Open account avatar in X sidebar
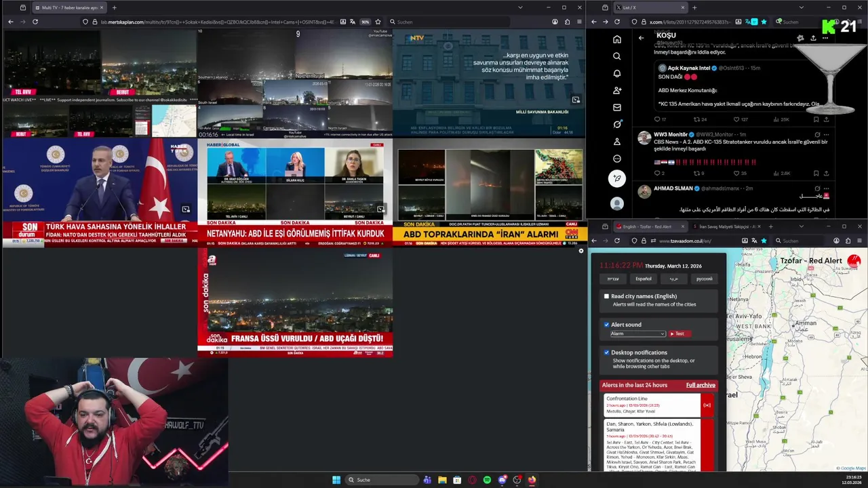Image resolution: width=868 pixels, height=488 pixels. coord(616,203)
